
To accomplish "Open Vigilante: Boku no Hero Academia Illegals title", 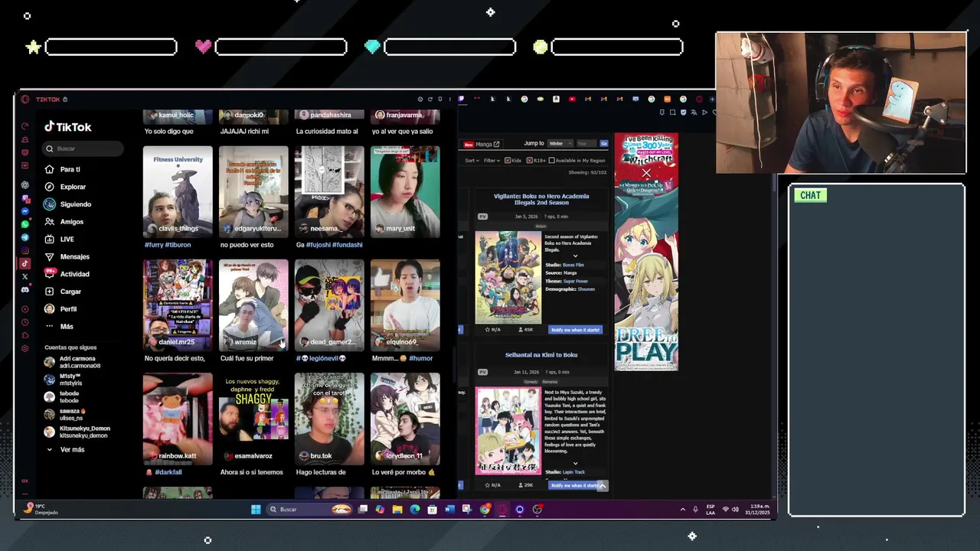I will click(541, 199).
